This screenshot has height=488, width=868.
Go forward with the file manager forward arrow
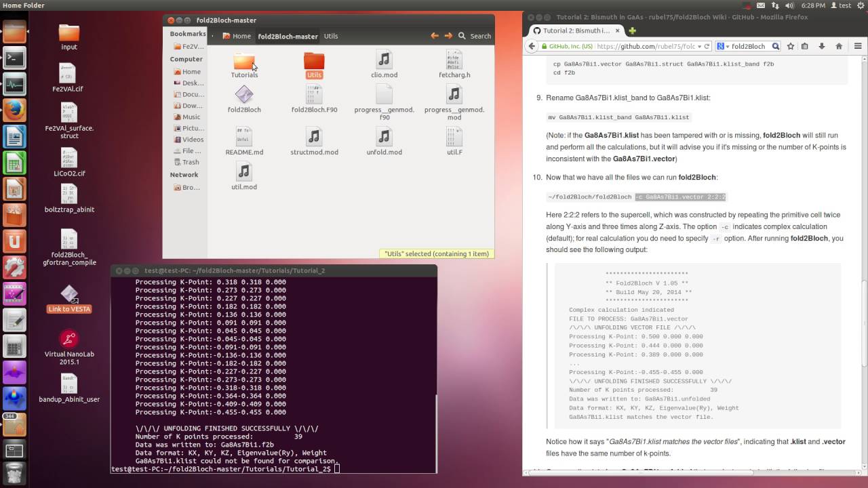coord(448,36)
